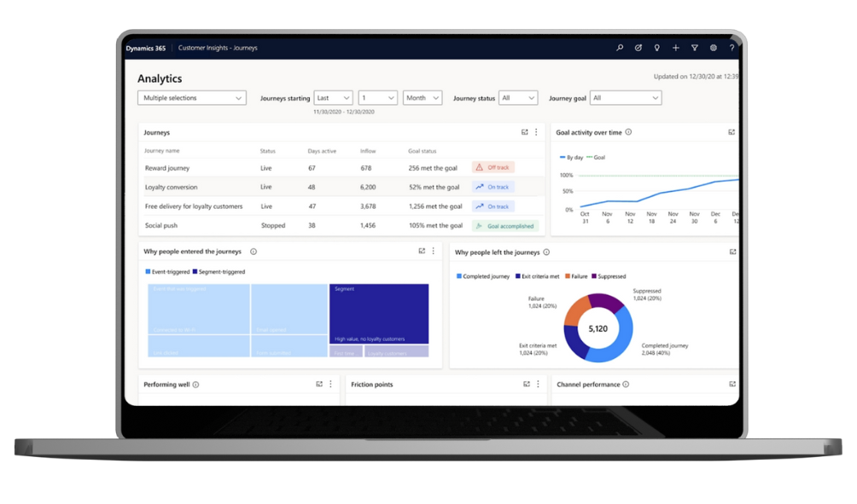
Task: Click the Segment-triggered legend swatch
Action: (195, 272)
